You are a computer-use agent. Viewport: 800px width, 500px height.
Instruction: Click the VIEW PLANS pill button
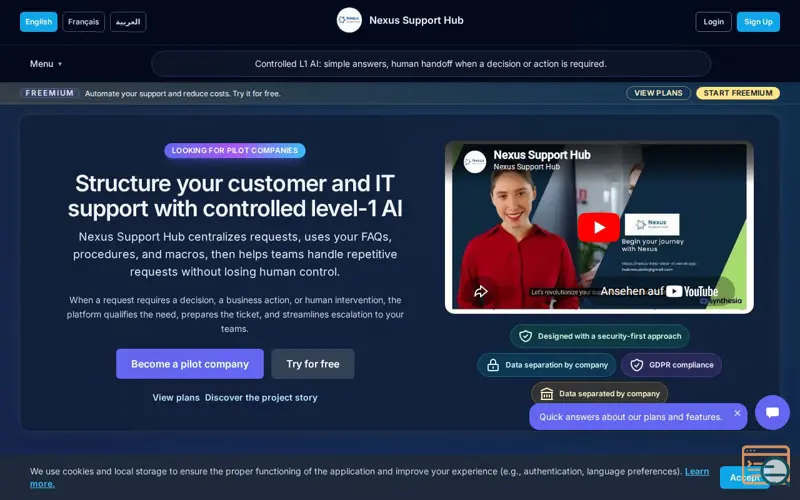658,93
